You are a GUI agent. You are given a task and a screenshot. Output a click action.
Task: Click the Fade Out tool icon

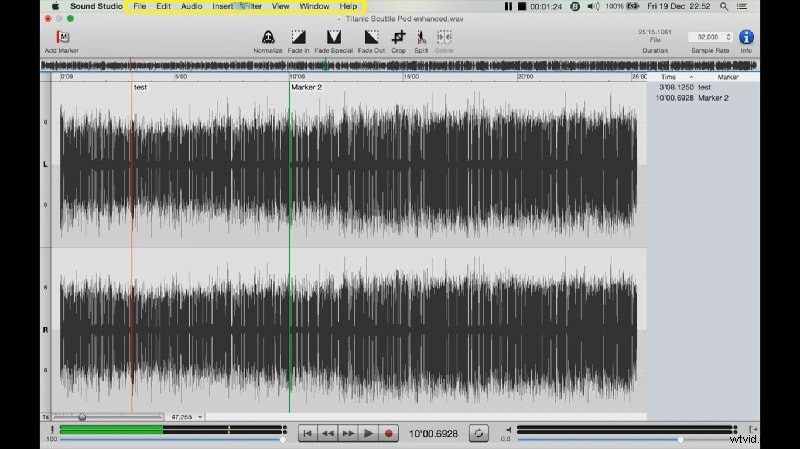[371, 37]
